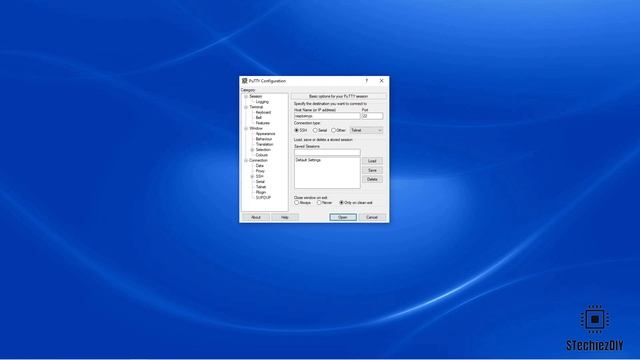The width and height of the screenshot is (640, 360).
Task: Open Translation settings category
Action: (264, 144)
